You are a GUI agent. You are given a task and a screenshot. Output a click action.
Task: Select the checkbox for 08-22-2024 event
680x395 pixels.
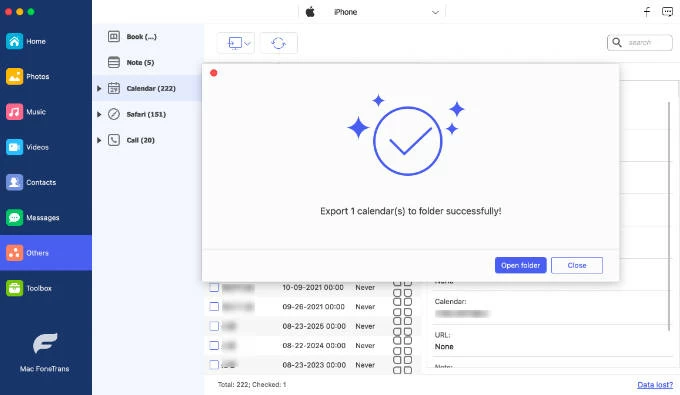(x=214, y=346)
